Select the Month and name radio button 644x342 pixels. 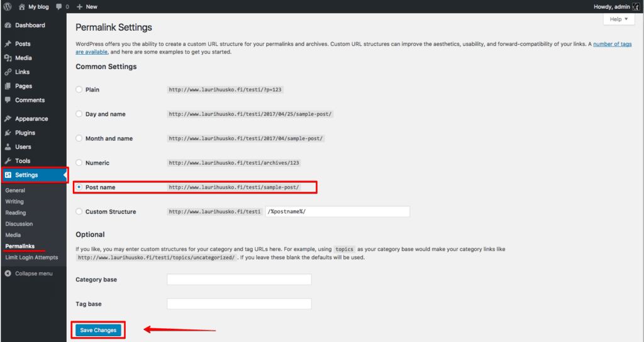79,138
